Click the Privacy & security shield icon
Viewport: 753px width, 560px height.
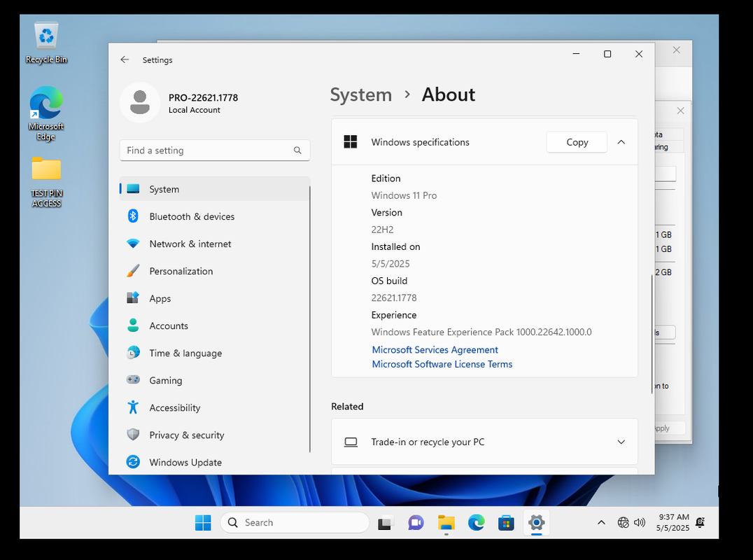tap(133, 435)
